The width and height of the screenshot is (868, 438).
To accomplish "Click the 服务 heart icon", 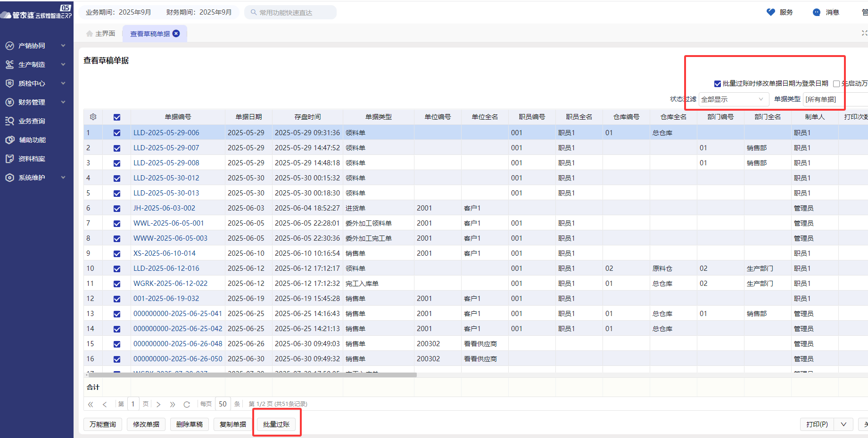I will 771,12.
